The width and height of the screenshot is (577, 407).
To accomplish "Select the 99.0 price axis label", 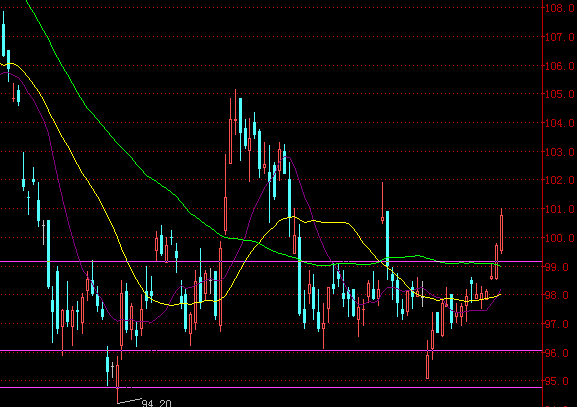I will pyautogui.click(x=560, y=267).
